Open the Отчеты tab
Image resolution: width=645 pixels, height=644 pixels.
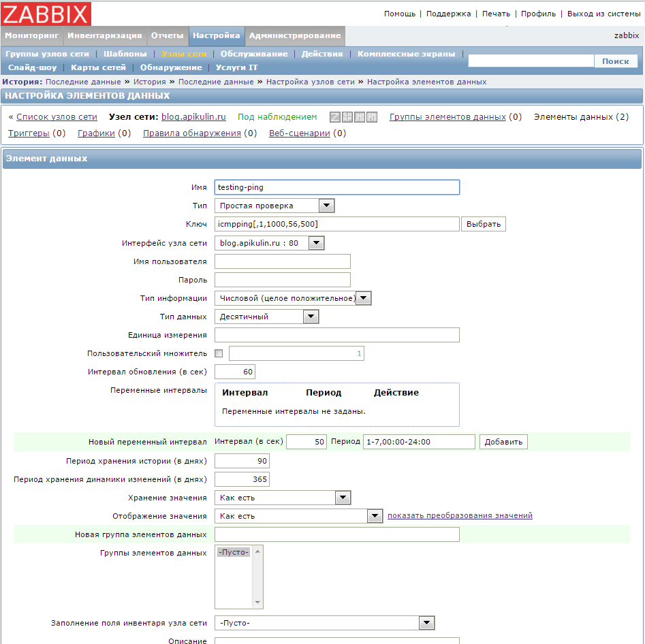point(167,36)
